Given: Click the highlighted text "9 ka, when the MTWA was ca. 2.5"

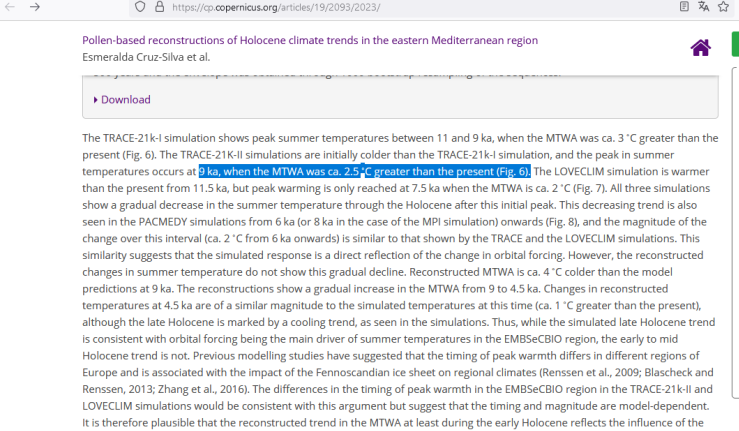Looking at the screenshot, I should click(279, 172).
